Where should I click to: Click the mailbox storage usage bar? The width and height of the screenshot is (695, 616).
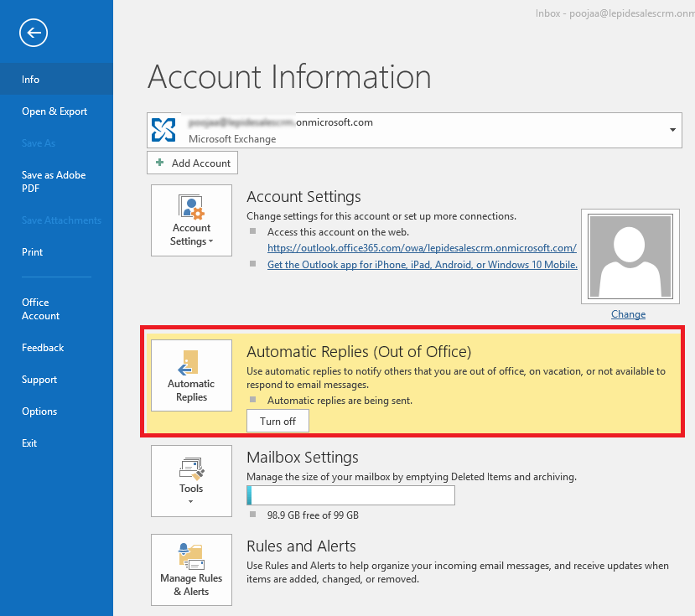350,495
